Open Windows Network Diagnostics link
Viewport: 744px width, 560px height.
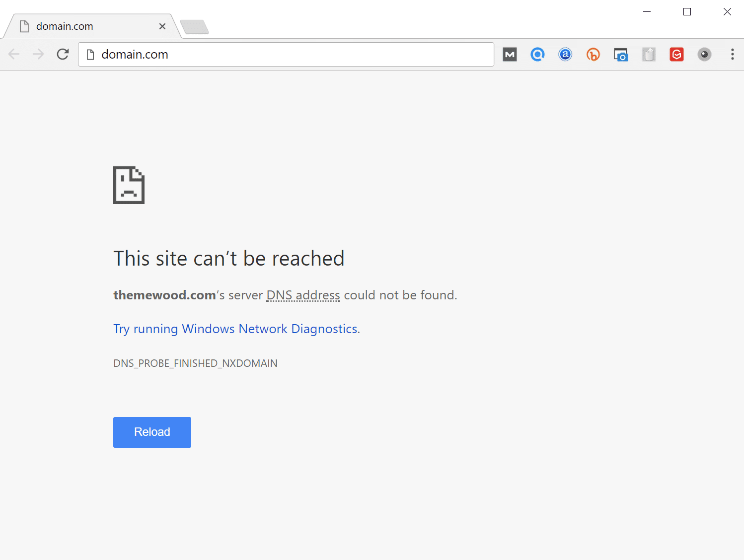[236, 329]
